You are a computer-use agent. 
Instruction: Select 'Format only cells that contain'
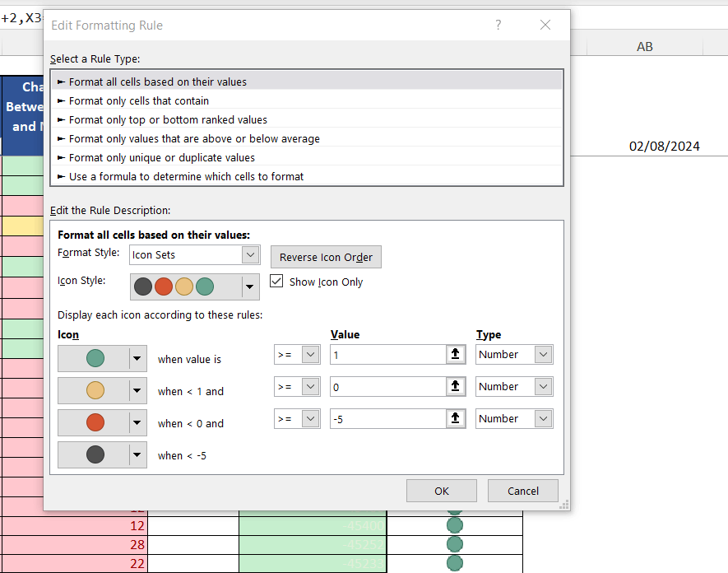tap(307, 100)
